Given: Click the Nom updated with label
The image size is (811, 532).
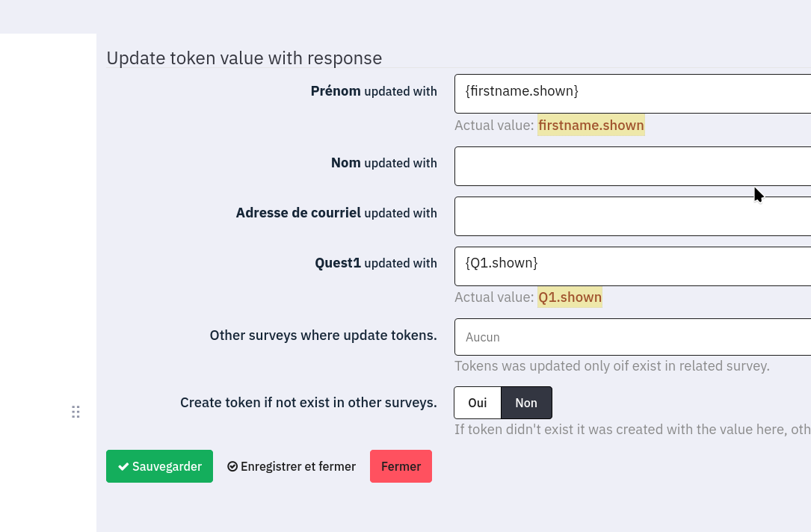Looking at the screenshot, I should tap(383, 163).
